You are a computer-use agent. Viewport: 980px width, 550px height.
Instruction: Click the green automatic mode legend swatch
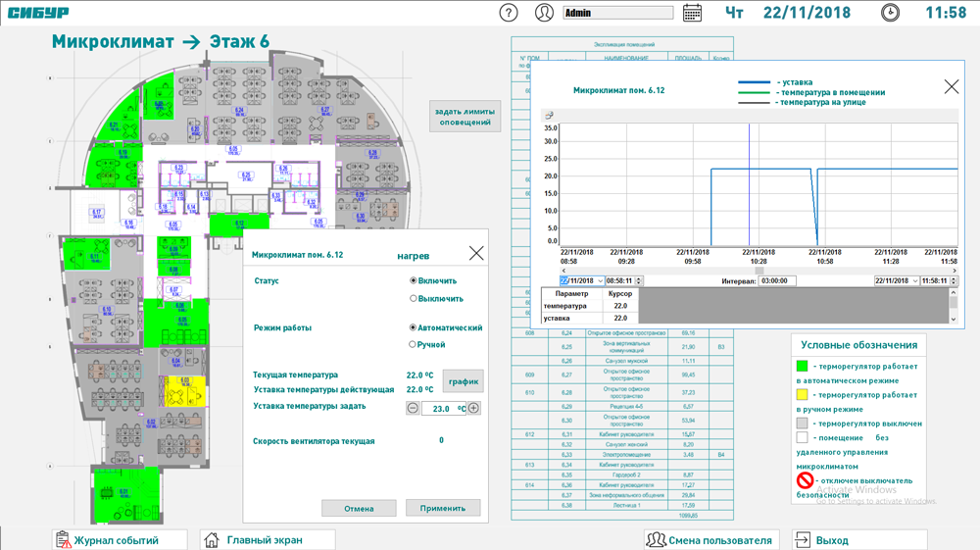(802, 367)
